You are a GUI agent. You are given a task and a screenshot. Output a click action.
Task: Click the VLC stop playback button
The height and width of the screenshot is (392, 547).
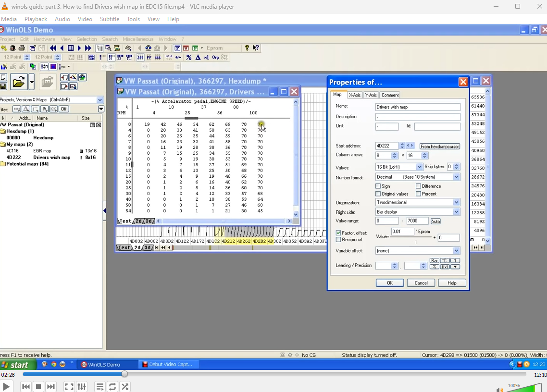tap(38, 386)
